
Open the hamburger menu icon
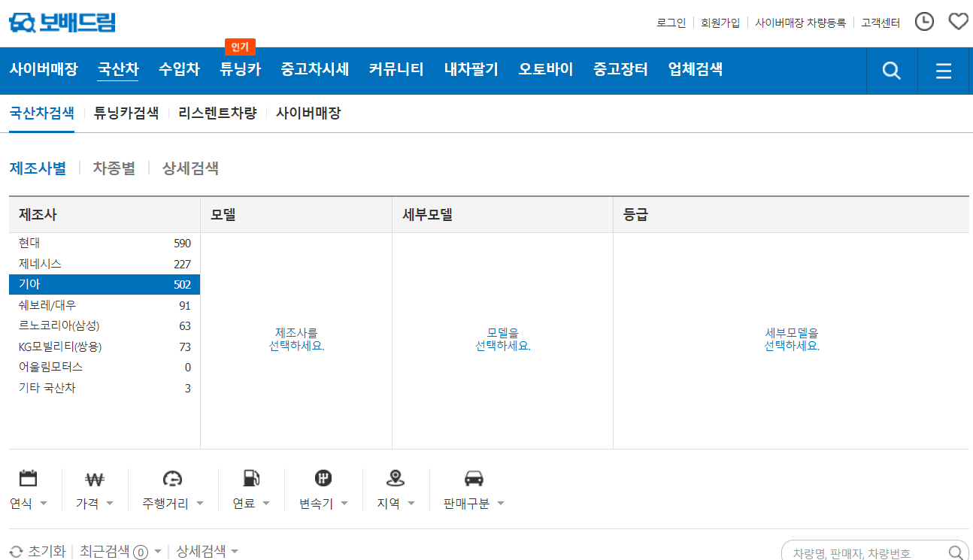tap(944, 71)
